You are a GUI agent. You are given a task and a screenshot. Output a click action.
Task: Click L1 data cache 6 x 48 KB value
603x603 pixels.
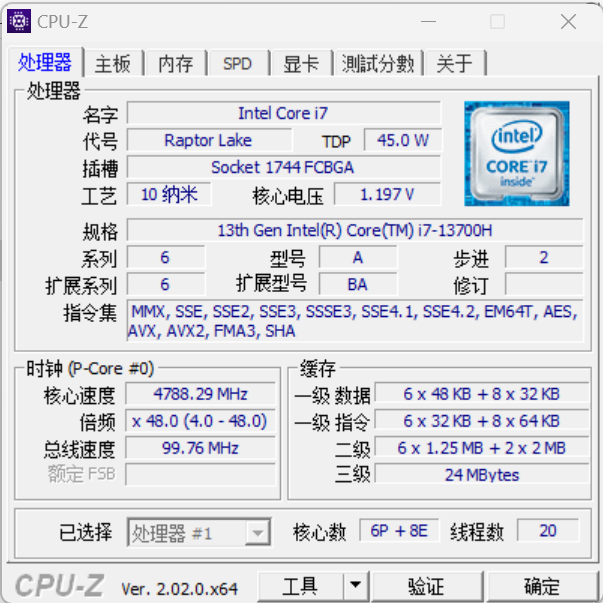click(481, 394)
